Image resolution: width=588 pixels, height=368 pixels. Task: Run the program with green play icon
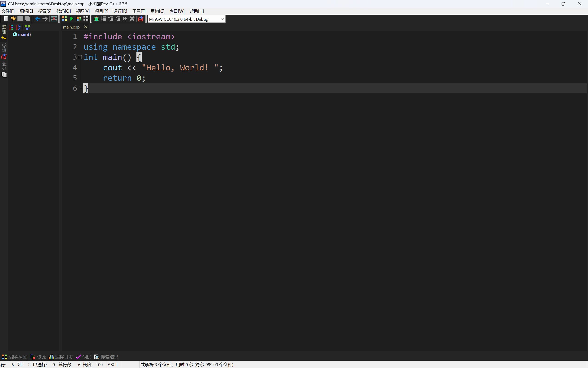[x=72, y=19]
